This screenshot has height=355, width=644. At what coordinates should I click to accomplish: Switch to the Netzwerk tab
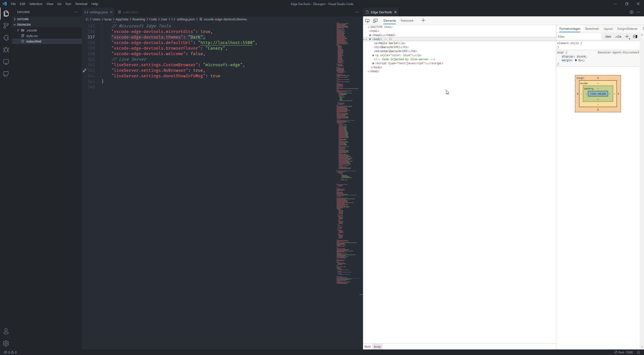coord(407,21)
